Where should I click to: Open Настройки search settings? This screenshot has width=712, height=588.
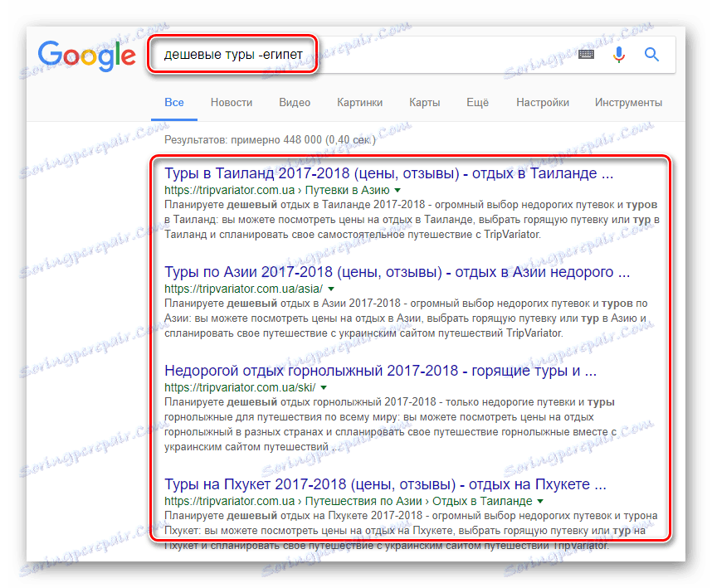[542, 103]
